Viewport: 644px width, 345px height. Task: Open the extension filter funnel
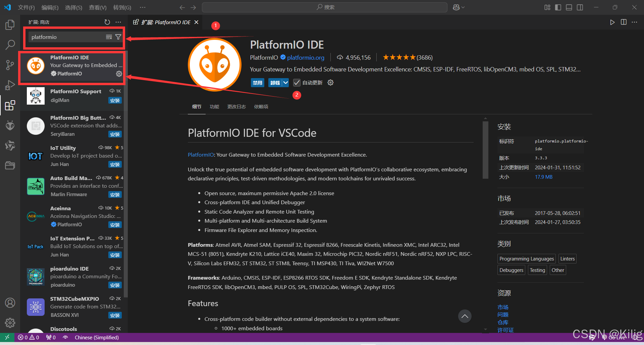pos(118,37)
